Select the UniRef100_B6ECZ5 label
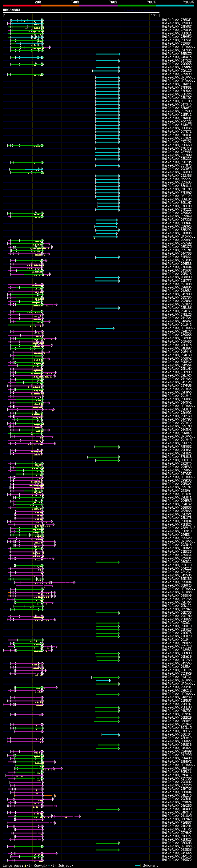This screenshot has height=868, width=197. click(x=177, y=54)
